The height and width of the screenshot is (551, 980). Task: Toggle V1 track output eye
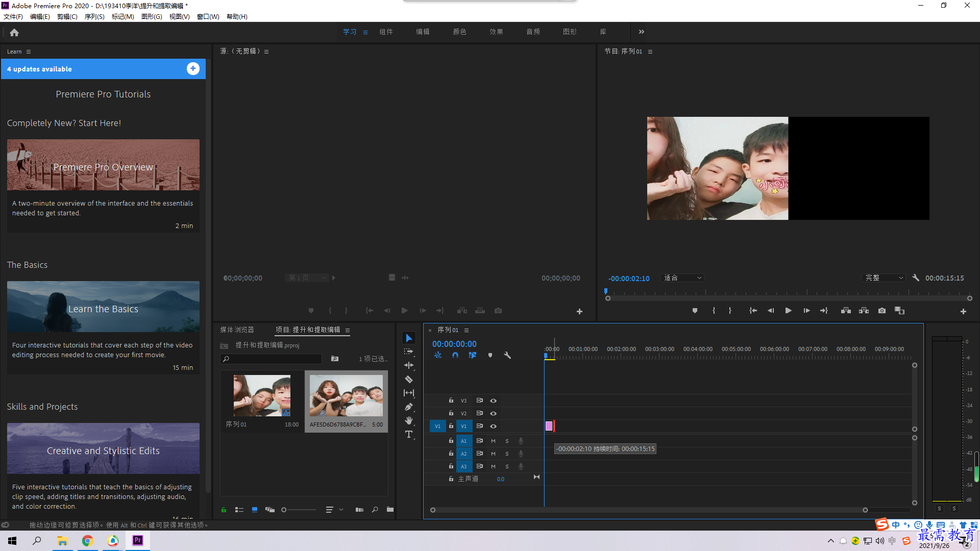[493, 426]
